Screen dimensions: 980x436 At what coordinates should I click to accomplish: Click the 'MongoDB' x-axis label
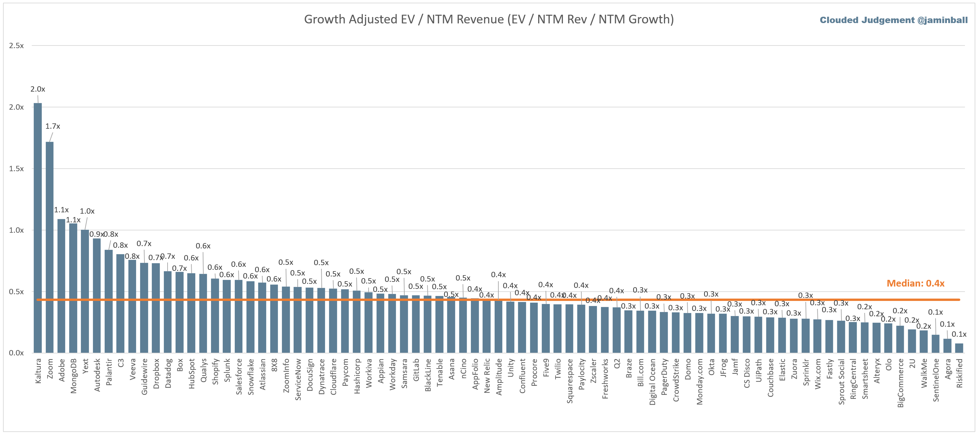[73, 376]
